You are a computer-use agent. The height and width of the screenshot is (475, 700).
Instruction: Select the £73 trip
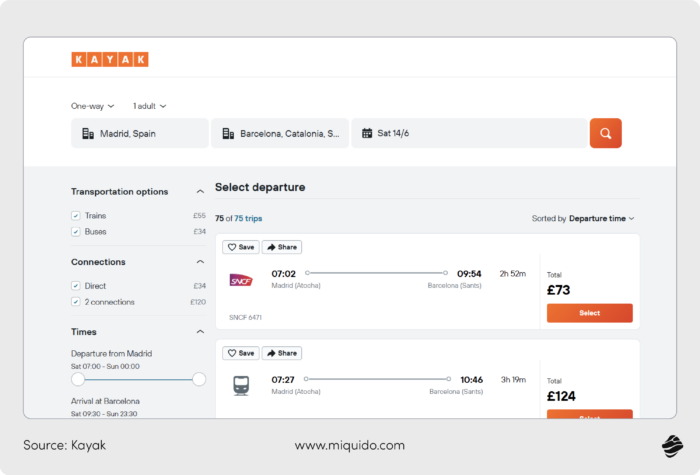(590, 313)
